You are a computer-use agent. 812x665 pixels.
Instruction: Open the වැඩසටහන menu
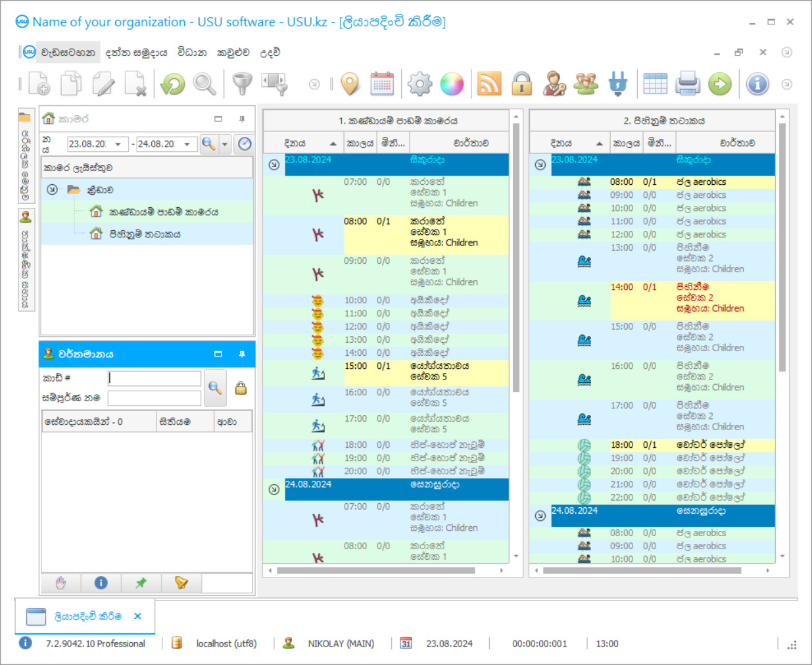(x=68, y=53)
